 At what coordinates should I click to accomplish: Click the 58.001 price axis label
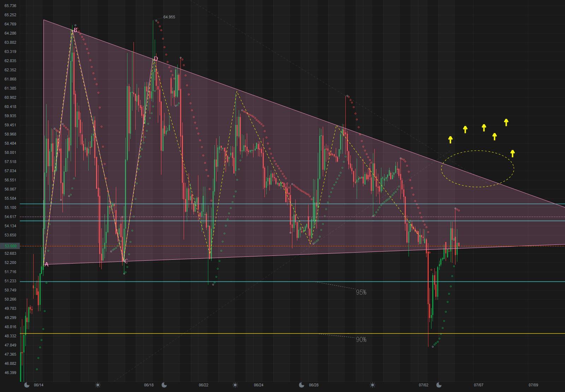(x=10, y=152)
